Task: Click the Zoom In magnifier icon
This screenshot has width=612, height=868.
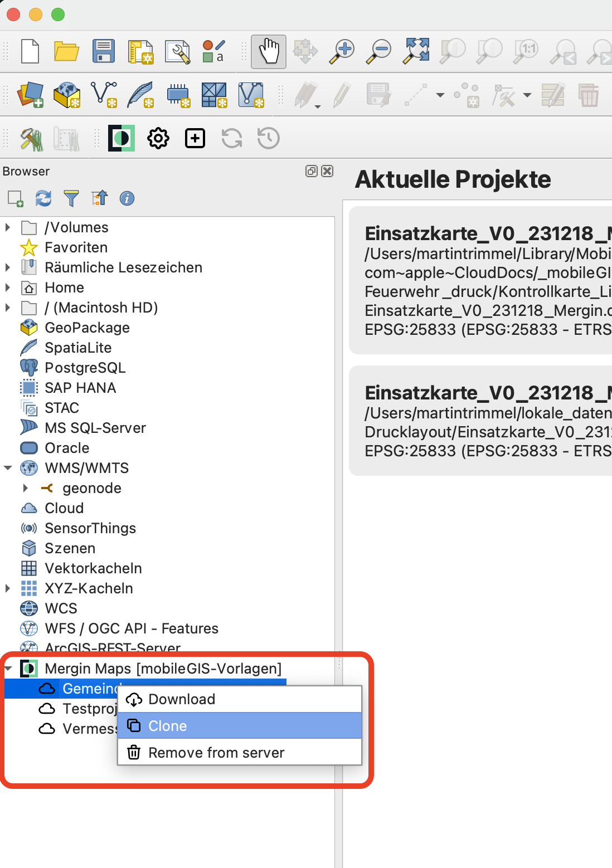Action: pos(342,51)
